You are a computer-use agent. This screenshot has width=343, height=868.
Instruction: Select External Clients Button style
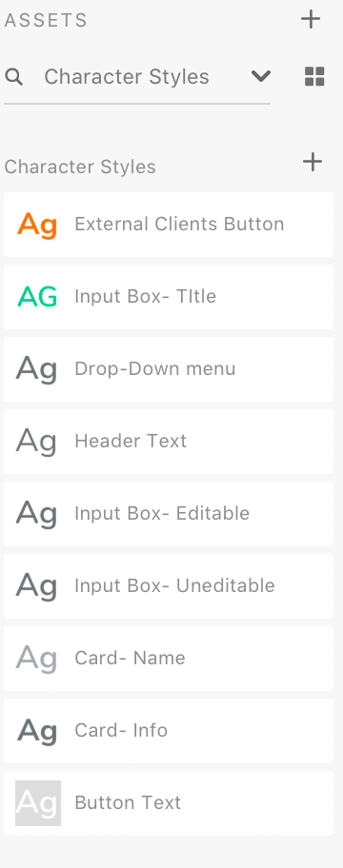pos(169,225)
